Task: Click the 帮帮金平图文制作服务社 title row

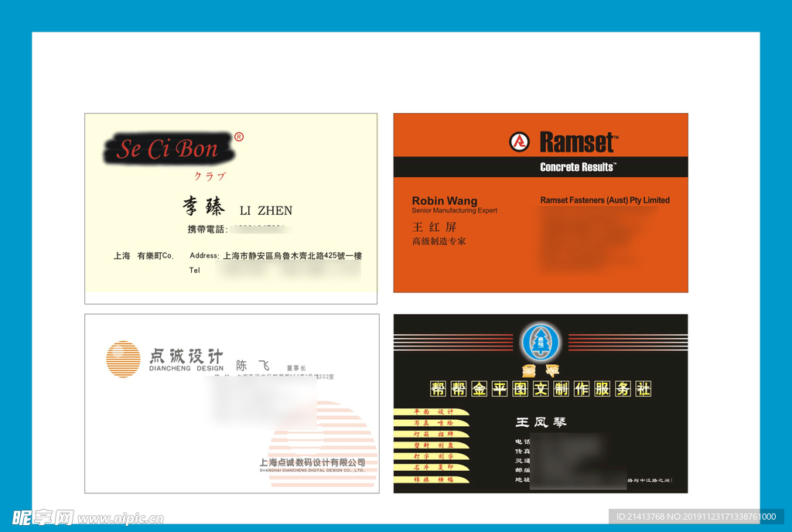Action: (541, 389)
